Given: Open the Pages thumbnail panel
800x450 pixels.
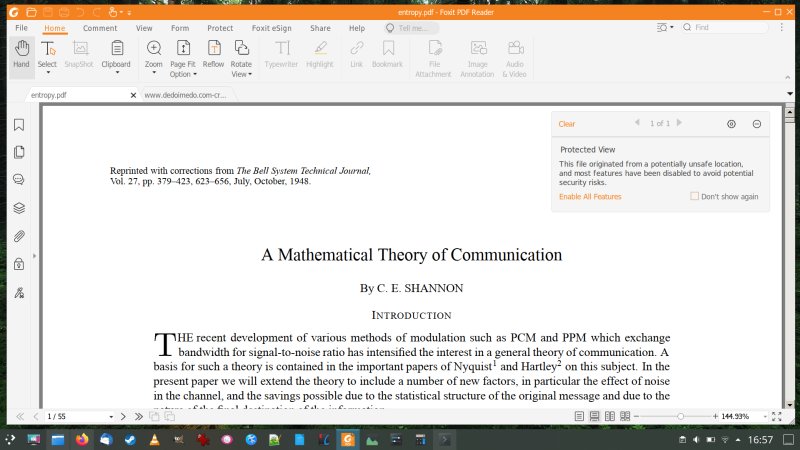Looking at the screenshot, I should tap(19, 152).
